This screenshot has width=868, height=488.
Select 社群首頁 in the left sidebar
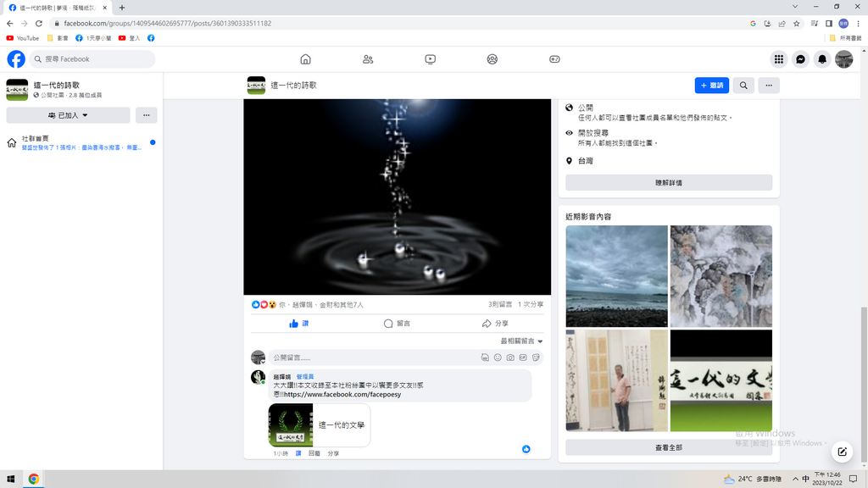click(x=36, y=138)
